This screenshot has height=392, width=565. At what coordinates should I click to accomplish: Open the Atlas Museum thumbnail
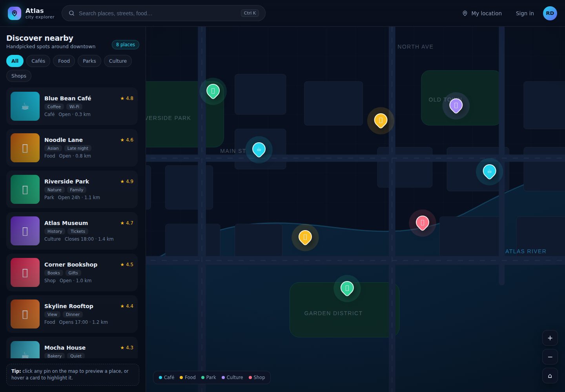click(25, 231)
